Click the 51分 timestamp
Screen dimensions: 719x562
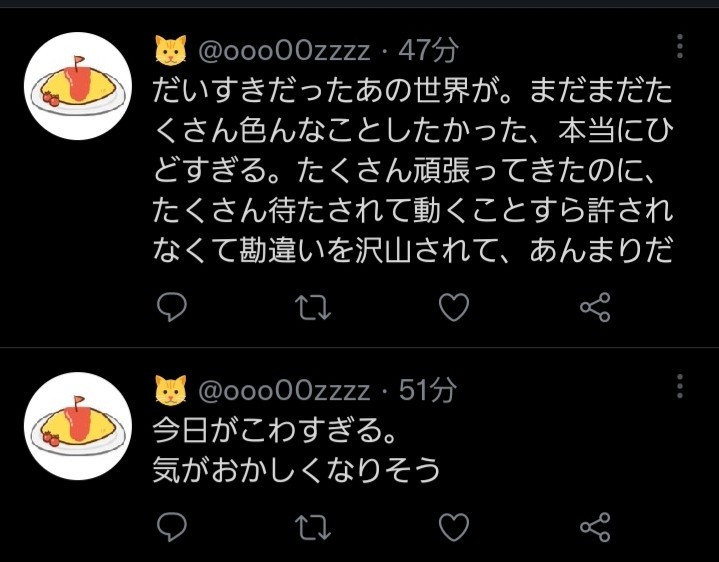pos(428,390)
